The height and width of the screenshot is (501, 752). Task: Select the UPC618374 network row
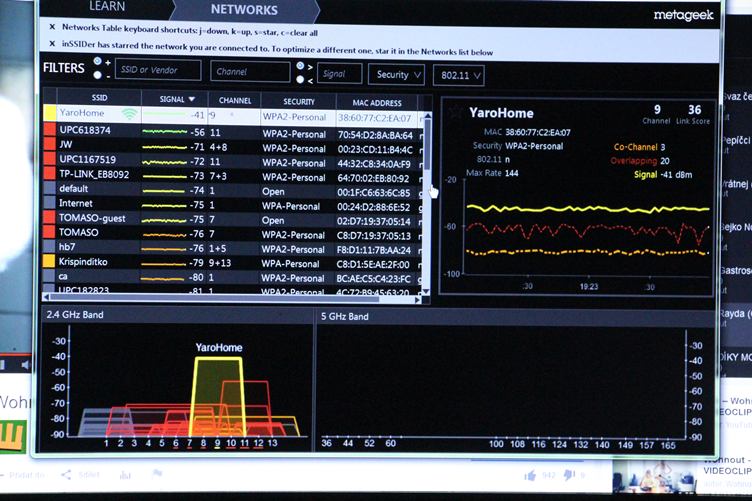pos(234,132)
